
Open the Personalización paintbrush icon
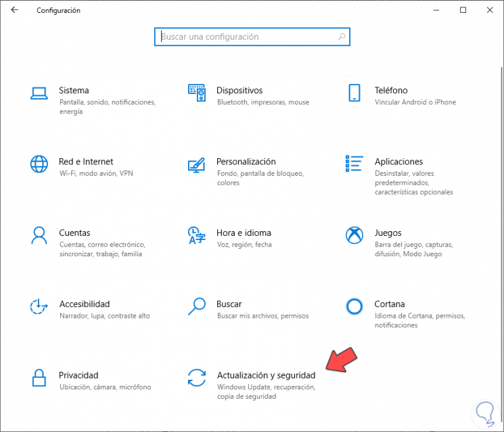(x=196, y=165)
